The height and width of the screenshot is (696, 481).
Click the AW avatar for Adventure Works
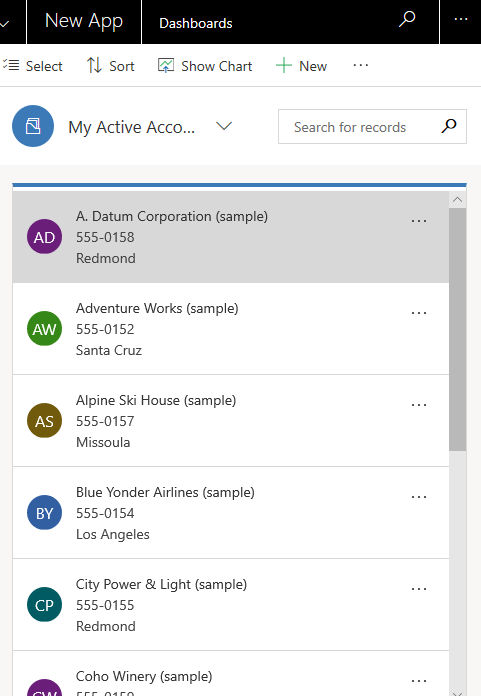pyautogui.click(x=44, y=329)
